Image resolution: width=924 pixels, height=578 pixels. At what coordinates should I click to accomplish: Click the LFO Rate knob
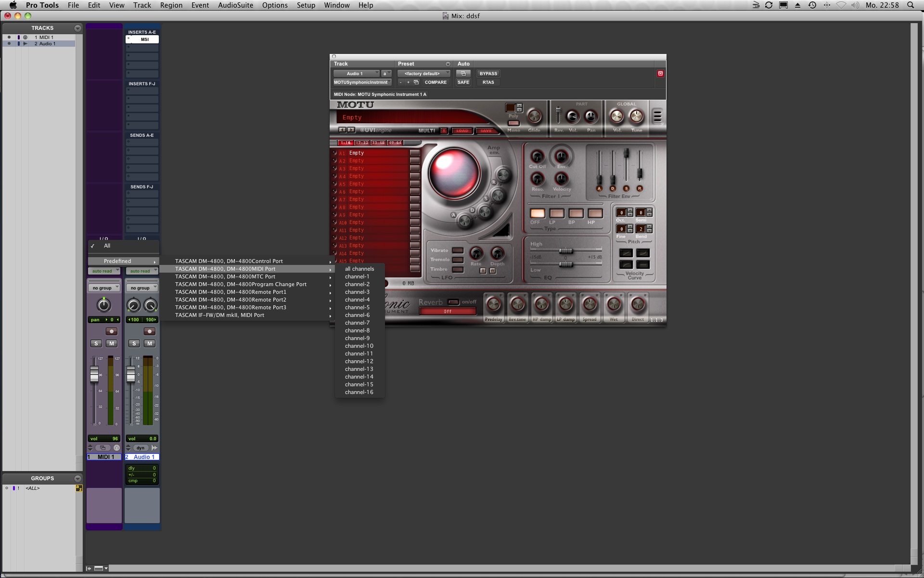[476, 253]
